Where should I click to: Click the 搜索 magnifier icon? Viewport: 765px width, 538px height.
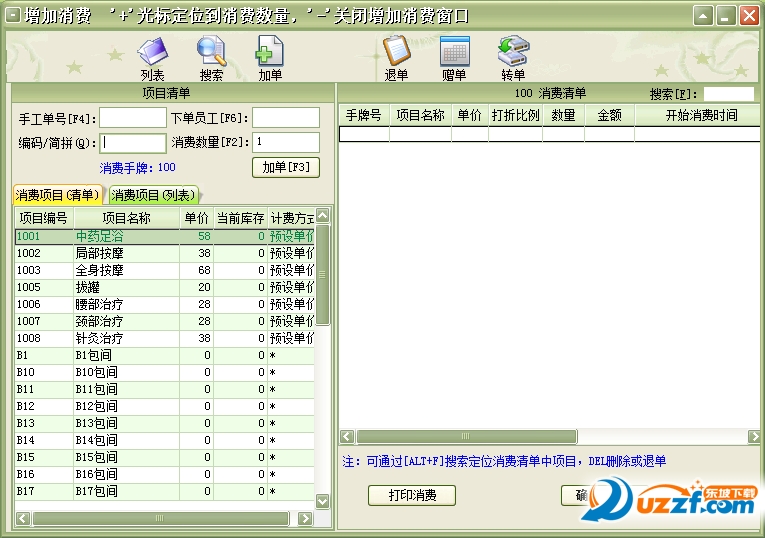(x=211, y=58)
